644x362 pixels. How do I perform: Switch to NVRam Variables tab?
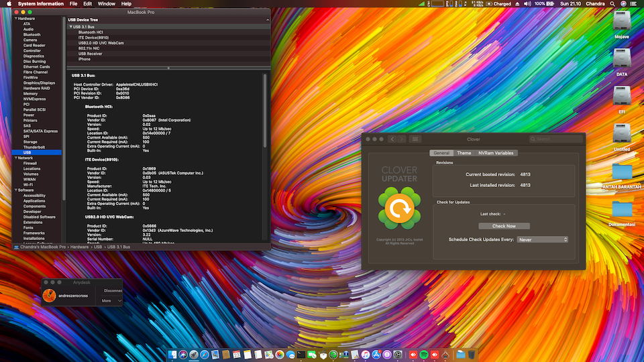tap(496, 153)
